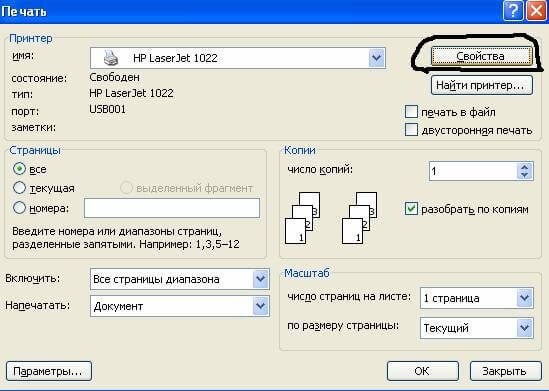Expand the Включить dropdown
This screenshot has height=391, width=549.
260,279
